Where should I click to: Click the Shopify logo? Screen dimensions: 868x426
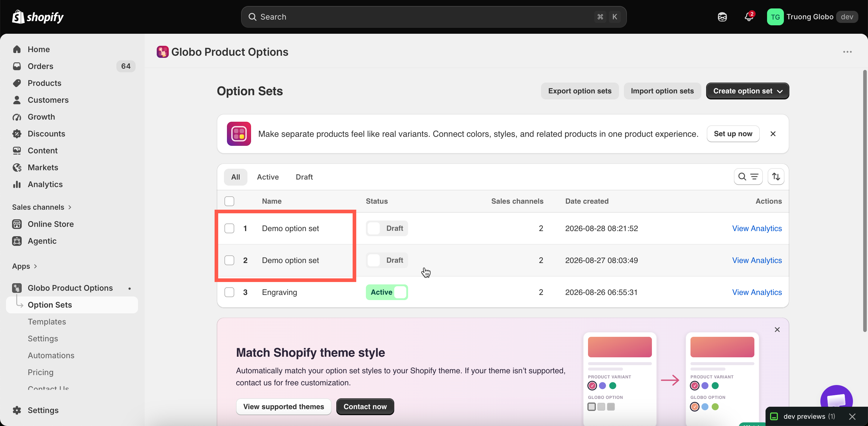pos(38,17)
